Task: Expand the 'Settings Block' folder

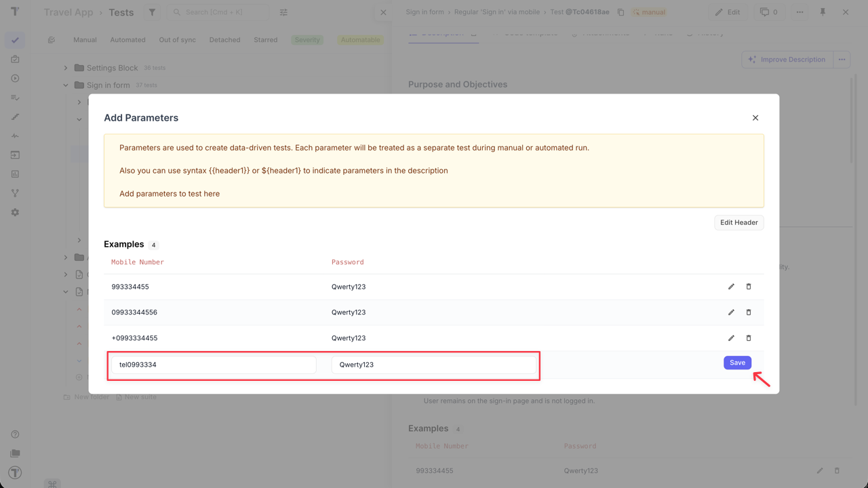Action: click(65, 67)
